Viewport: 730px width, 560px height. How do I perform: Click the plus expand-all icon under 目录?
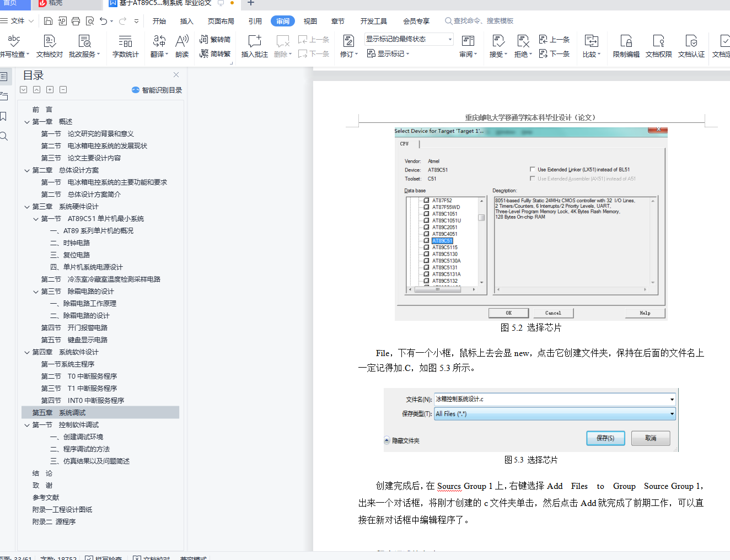(50, 89)
